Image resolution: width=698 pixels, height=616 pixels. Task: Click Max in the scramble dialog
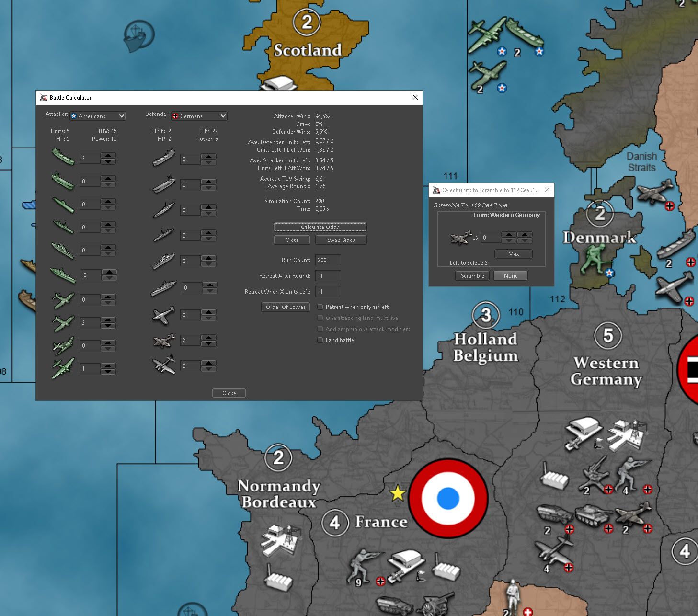[513, 254]
